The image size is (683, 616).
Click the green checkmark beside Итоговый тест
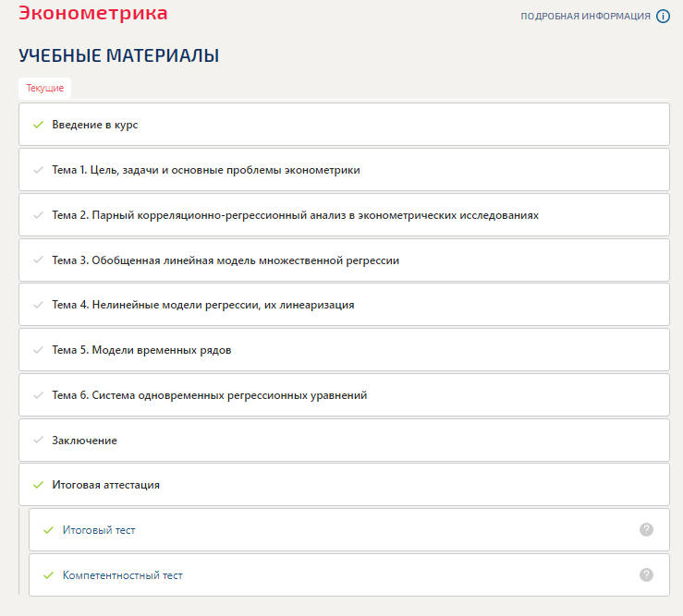(48, 530)
